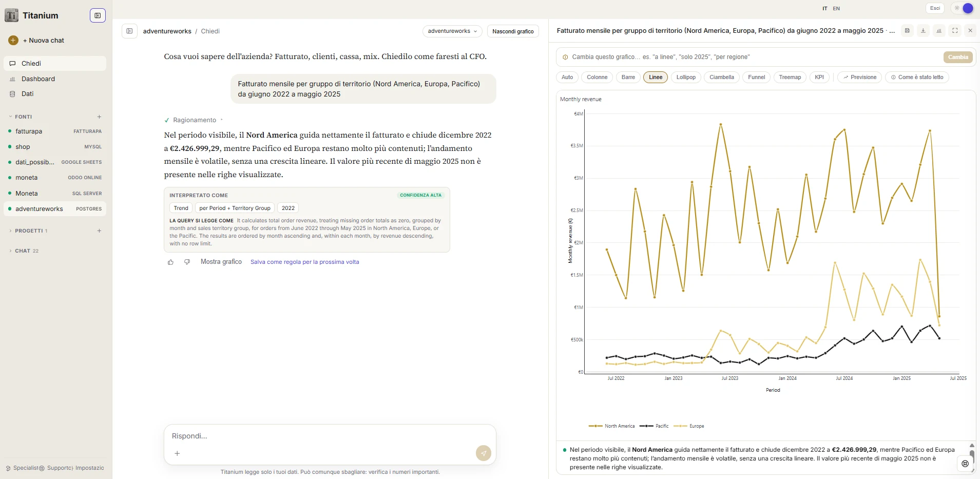
Task: Switch language to IT
Action: pyautogui.click(x=825, y=9)
